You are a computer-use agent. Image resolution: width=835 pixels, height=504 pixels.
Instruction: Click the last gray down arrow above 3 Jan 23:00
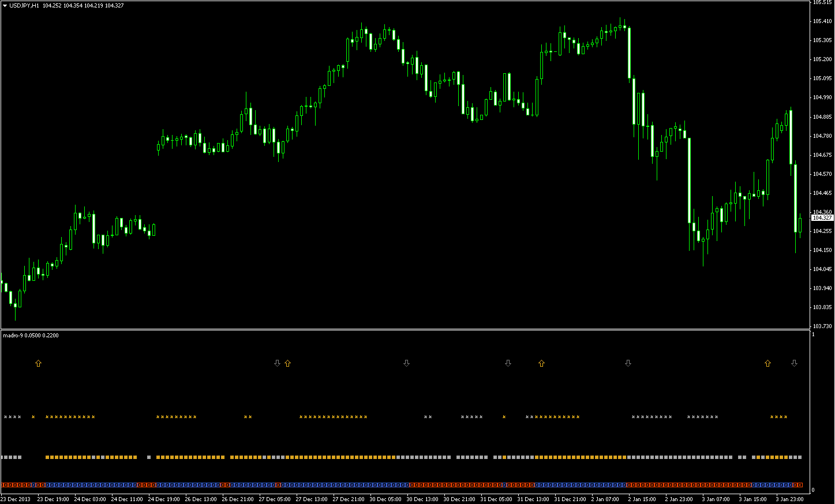794,363
